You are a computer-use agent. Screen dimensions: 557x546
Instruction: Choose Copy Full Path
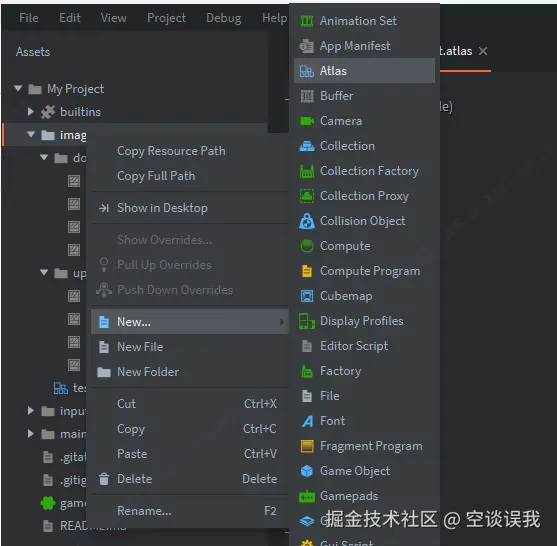pos(190,176)
